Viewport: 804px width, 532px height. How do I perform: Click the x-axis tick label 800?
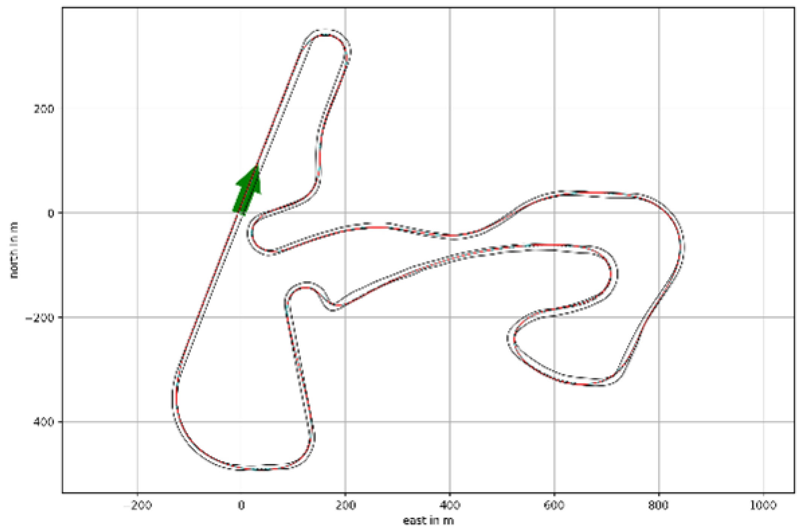click(x=659, y=505)
